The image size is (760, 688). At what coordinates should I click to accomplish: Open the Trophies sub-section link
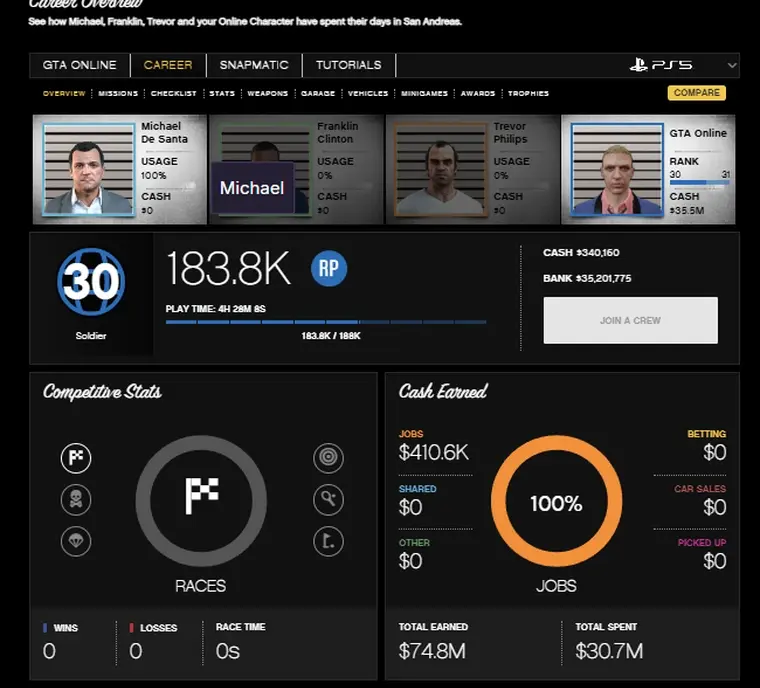pyautogui.click(x=528, y=93)
